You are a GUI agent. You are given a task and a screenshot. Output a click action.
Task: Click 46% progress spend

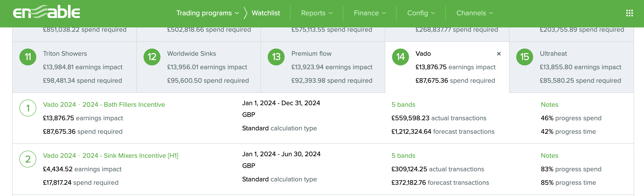pyautogui.click(x=571, y=118)
